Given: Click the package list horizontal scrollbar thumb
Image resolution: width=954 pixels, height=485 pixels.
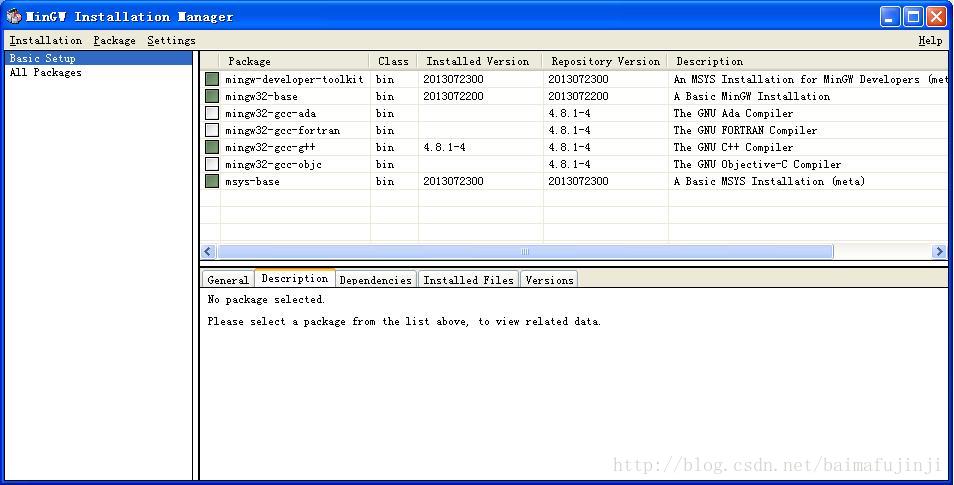Looking at the screenshot, I should click(525, 251).
